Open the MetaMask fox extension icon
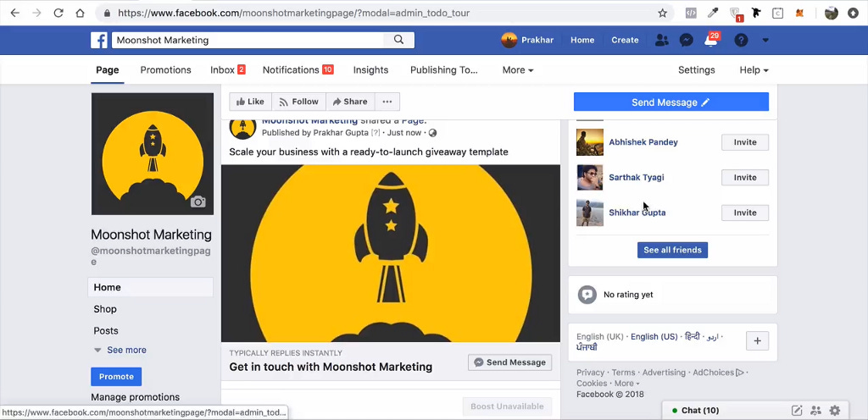This screenshot has height=420, width=868. click(x=799, y=13)
